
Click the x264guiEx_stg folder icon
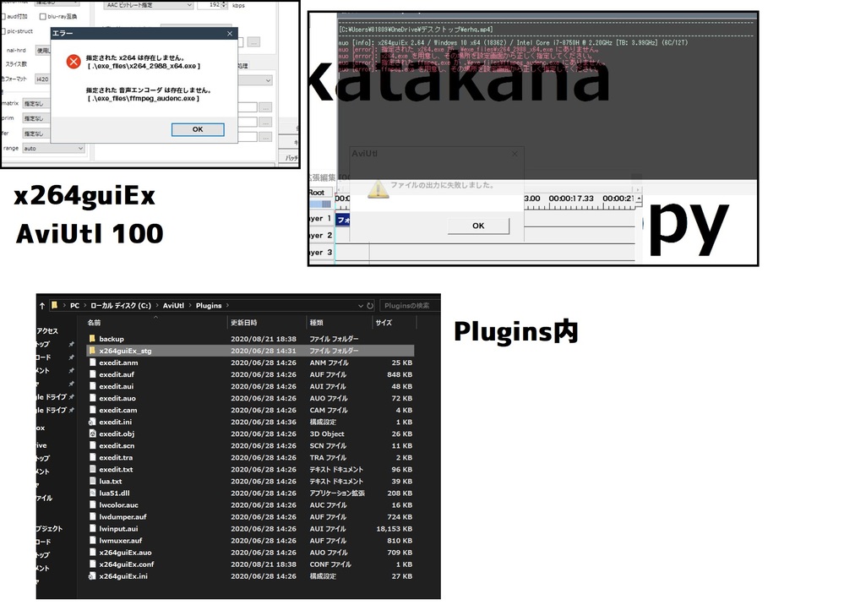(x=93, y=351)
